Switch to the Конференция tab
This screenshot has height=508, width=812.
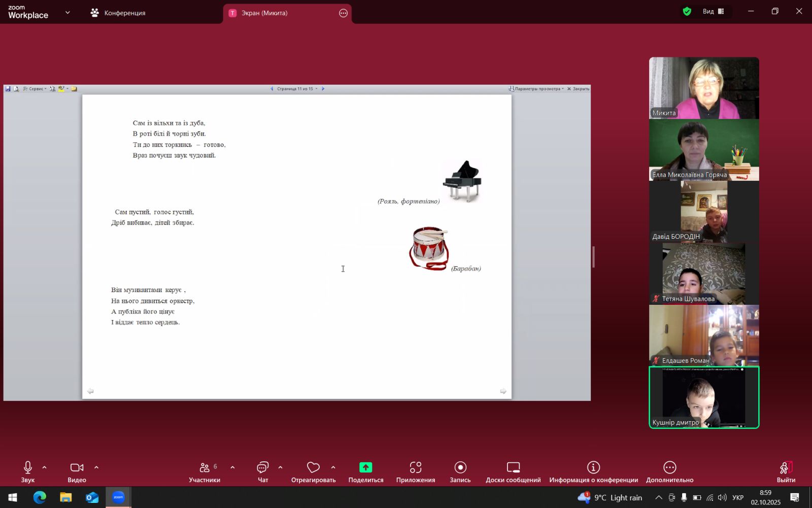118,13
